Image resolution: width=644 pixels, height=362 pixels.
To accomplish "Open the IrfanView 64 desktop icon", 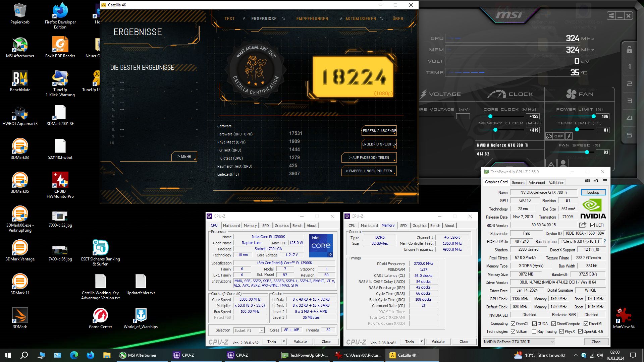I will (624, 318).
